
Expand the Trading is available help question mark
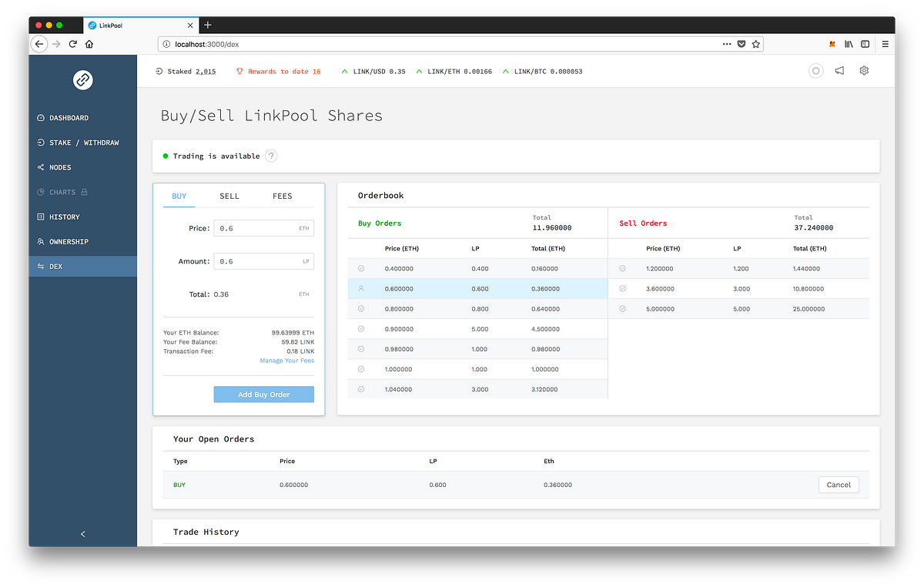tap(270, 156)
